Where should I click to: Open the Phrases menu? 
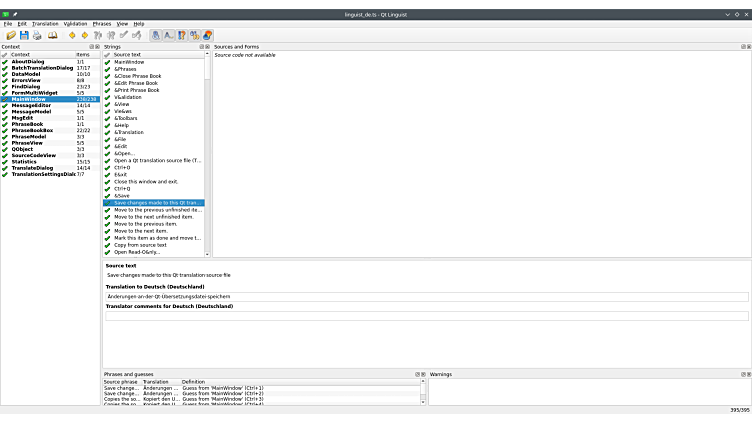pyautogui.click(x=102, y=23)
